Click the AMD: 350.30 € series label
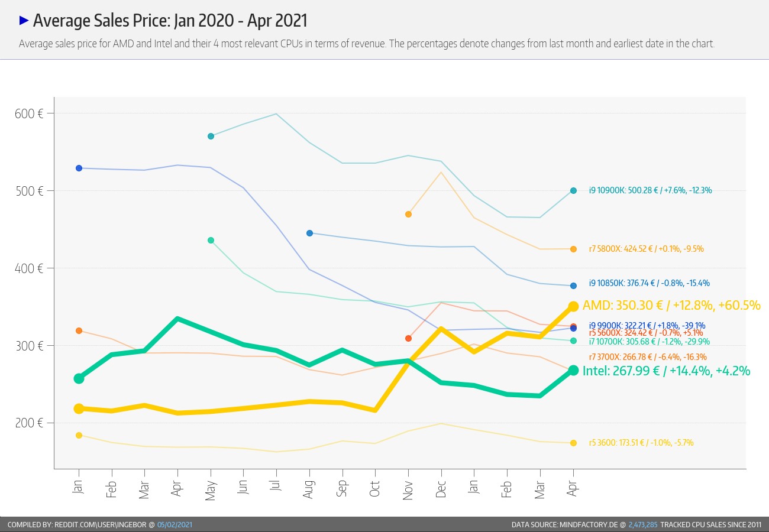The width and height of the screenshot is (769, 532). coord(671,306)
